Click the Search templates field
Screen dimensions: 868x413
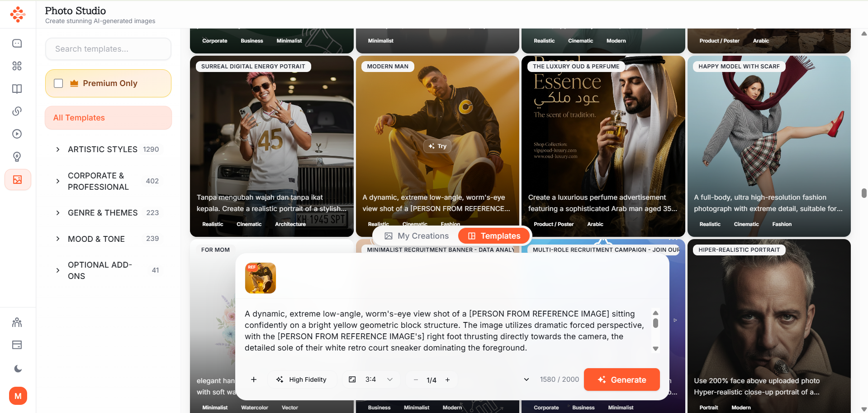pos(108,49)
